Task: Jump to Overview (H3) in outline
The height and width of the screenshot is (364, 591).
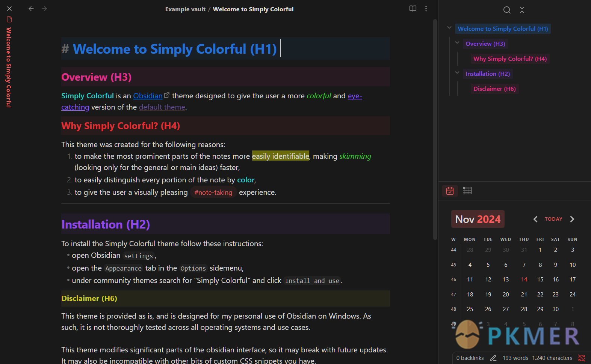Action: coord(485,44)
